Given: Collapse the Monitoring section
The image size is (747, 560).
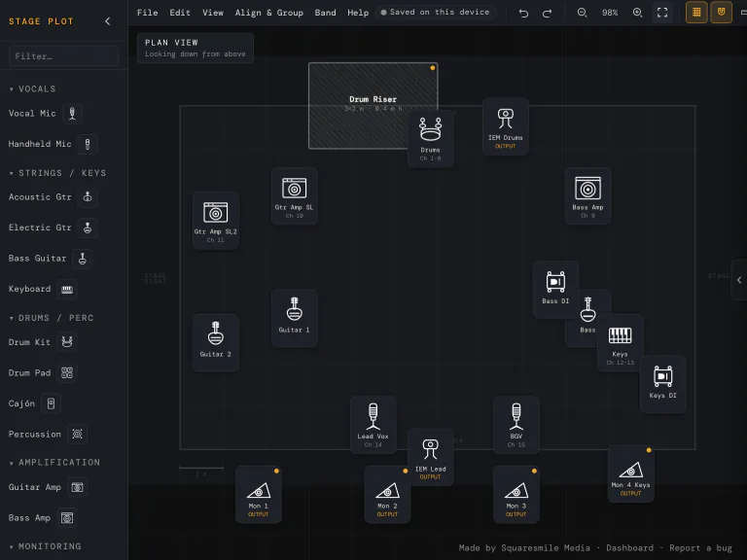Looking at the screenshot, I should tap(46, 546).
